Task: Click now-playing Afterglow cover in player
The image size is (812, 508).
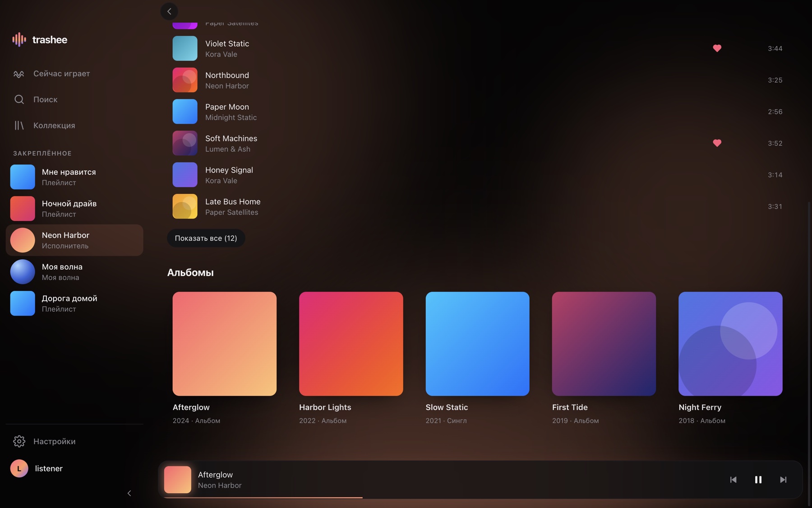Action: [178, 480]
